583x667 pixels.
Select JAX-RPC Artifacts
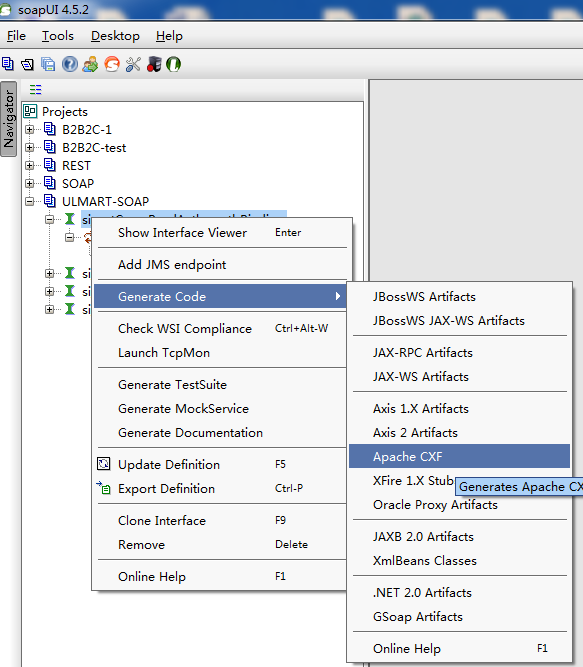tap(459, 353)
